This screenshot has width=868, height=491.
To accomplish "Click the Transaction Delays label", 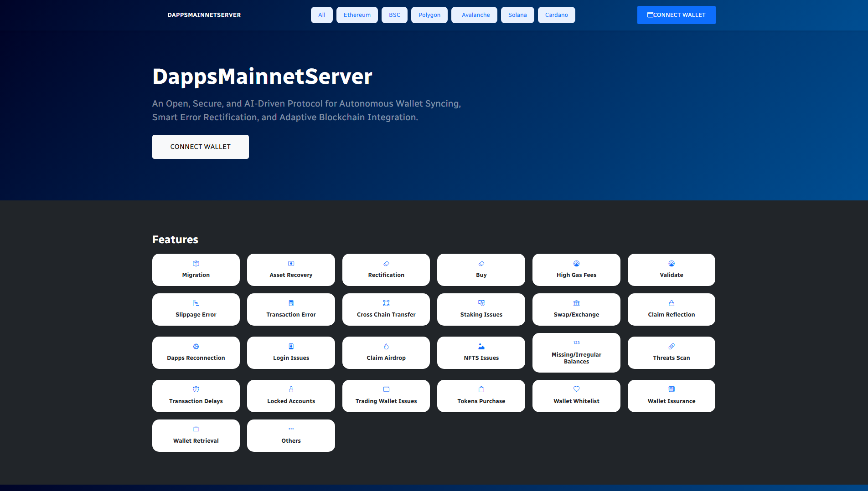I will pyautogui.click(x=196, y=401).
